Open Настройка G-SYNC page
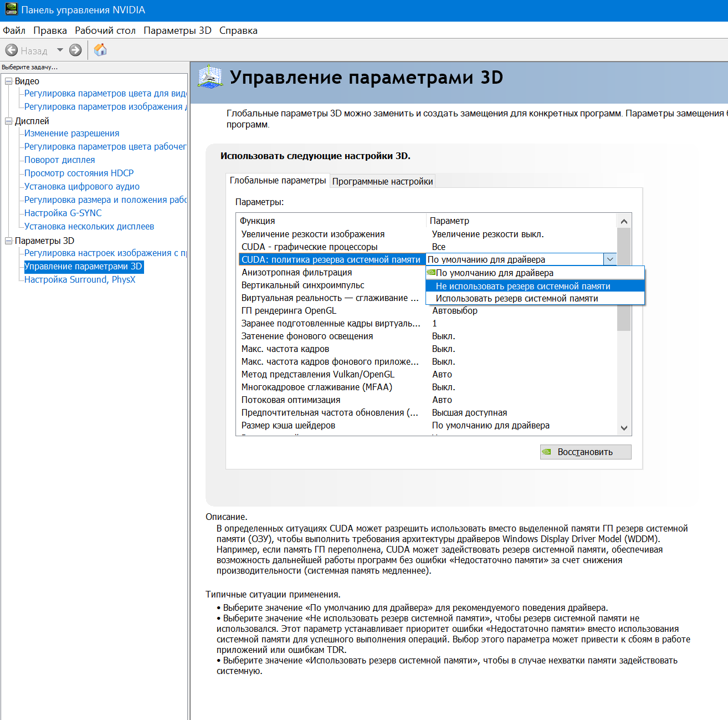728x720 pixels. coord(63,213)
